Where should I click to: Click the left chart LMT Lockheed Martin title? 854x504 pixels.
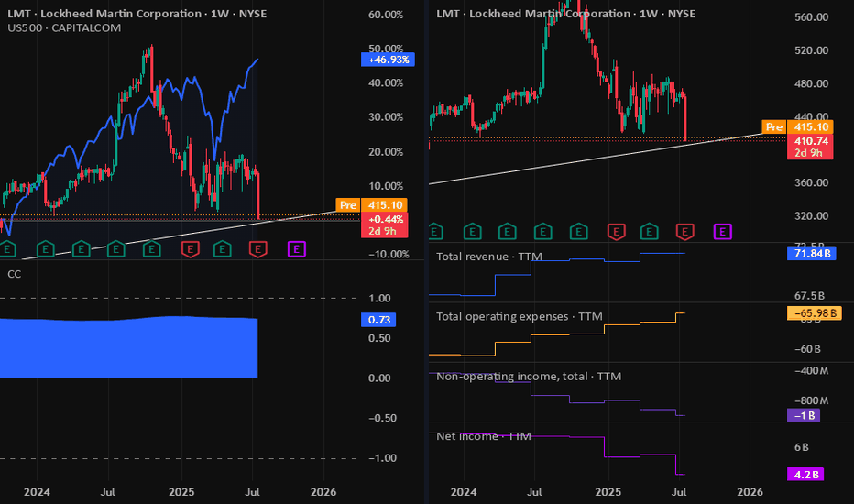[137, 14]
